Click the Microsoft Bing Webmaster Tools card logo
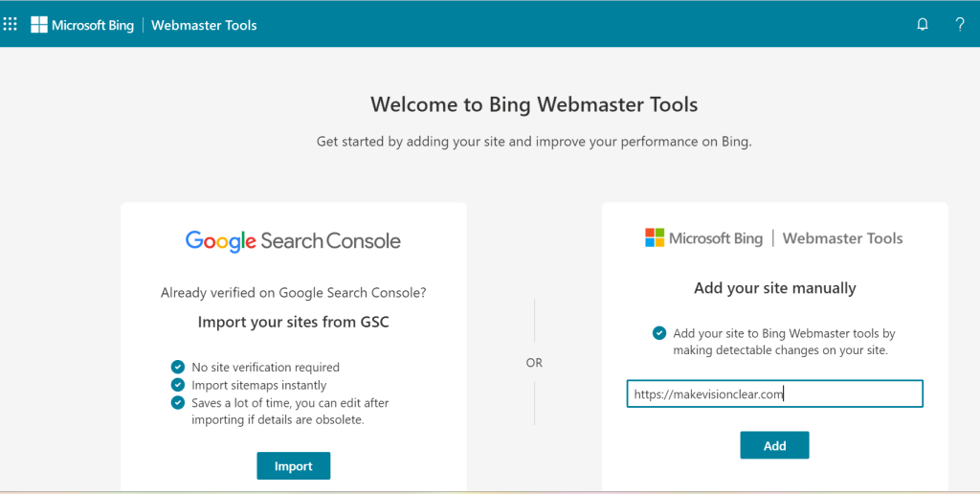Image resolution: width=980 pixels, height=494 pixels. coord(774,238)
